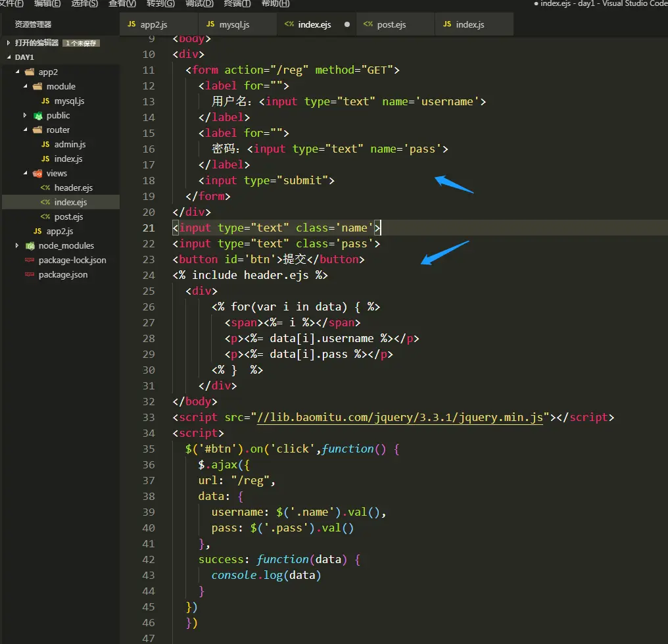This screenshot has height=644, width=668.
Task: Click the url: "/reg" code line
Action: pyautogui.click(x=237, y=481)
